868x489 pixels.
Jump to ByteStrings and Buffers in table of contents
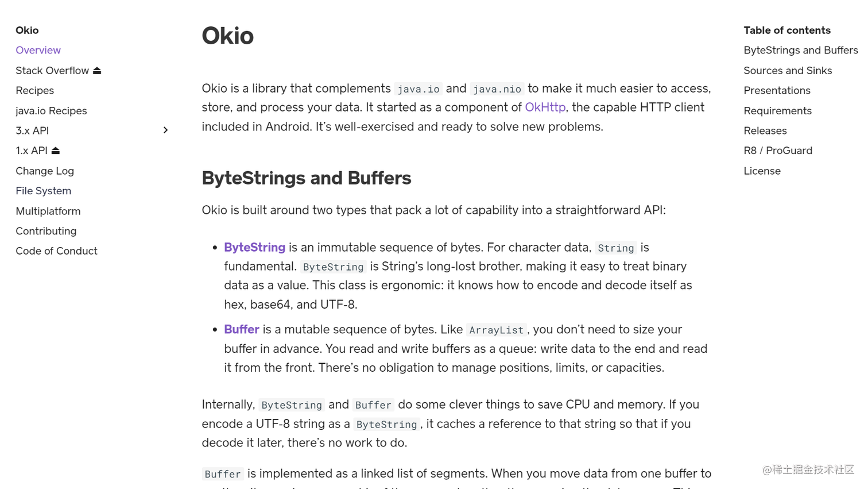point(800,50)
